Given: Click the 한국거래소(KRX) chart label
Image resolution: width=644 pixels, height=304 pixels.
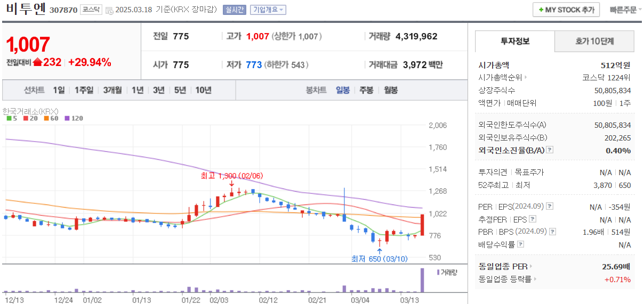Looking at the screenshot, I should (x=31, y=111).
